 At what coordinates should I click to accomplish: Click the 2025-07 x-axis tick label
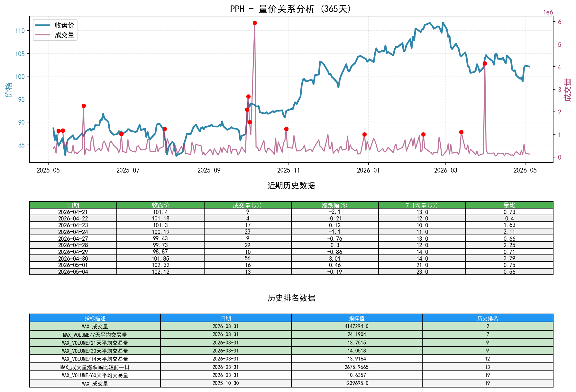(x=128, y=170)
